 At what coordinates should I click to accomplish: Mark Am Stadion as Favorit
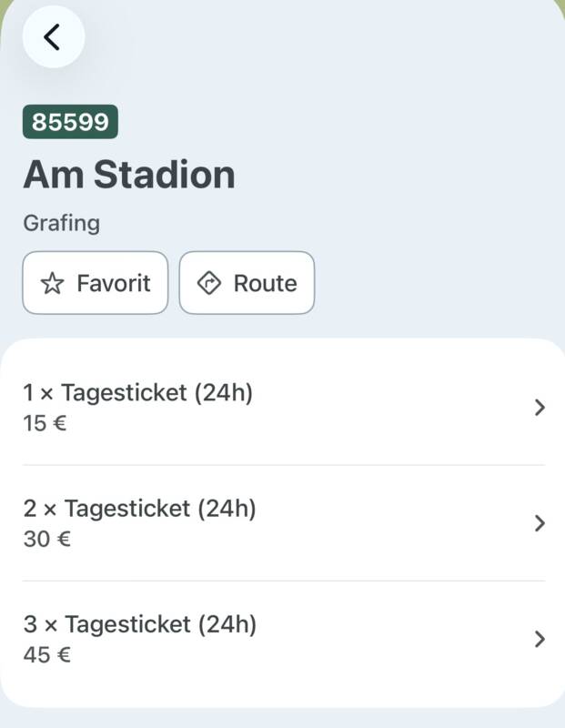(96, 283)
